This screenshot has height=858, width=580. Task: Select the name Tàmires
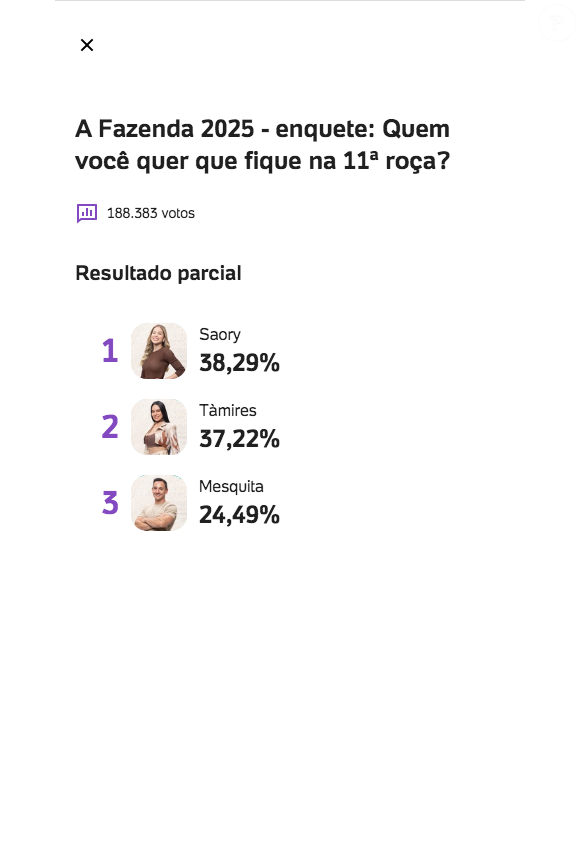pyautogui.click(x=228, y=410)
